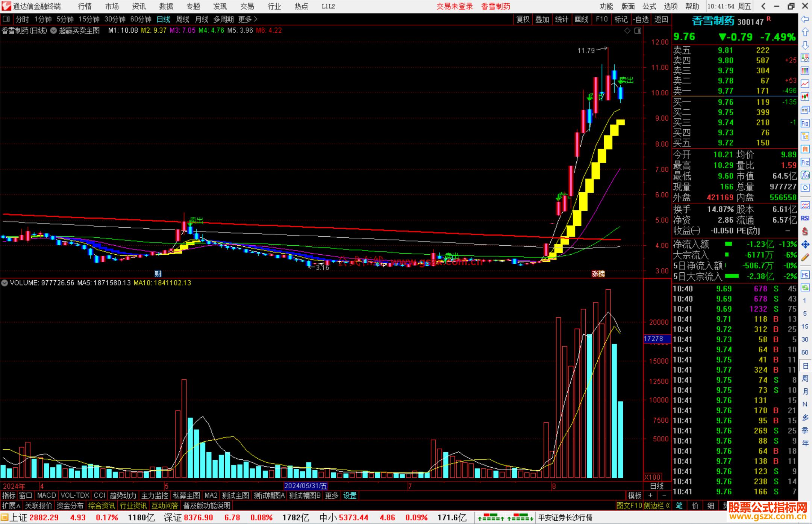
Task: Collapse the 侧边栏 sidebar toggle
Action: [x=657, y=506]
